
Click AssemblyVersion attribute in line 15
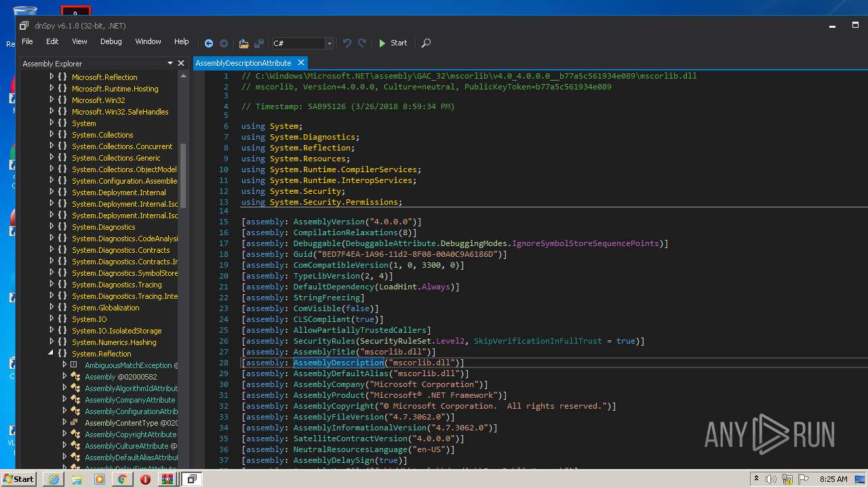click(329, 222)
